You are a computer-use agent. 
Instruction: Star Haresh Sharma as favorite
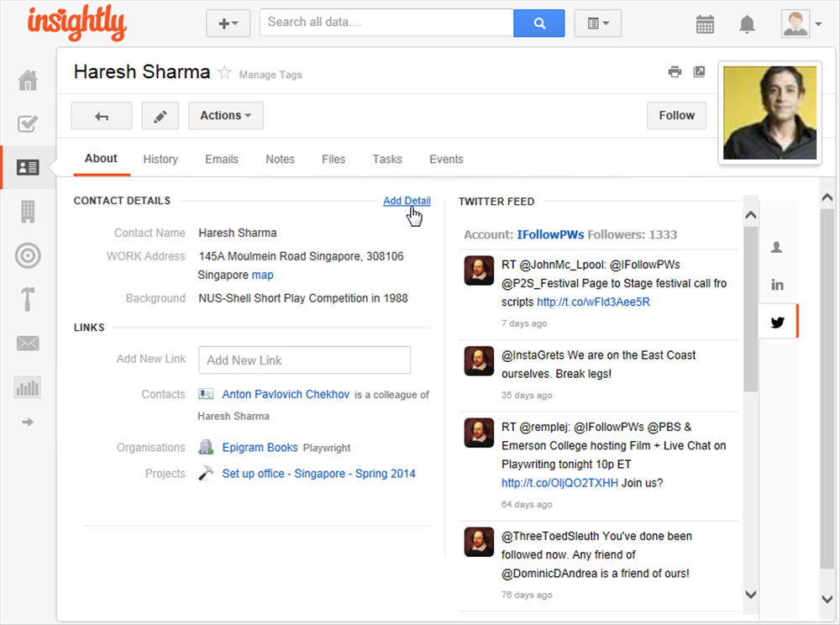click(224, 73)
